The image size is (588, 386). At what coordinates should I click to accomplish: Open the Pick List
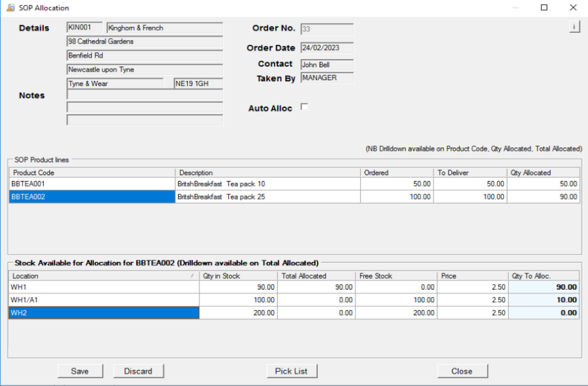coord(291,371)
